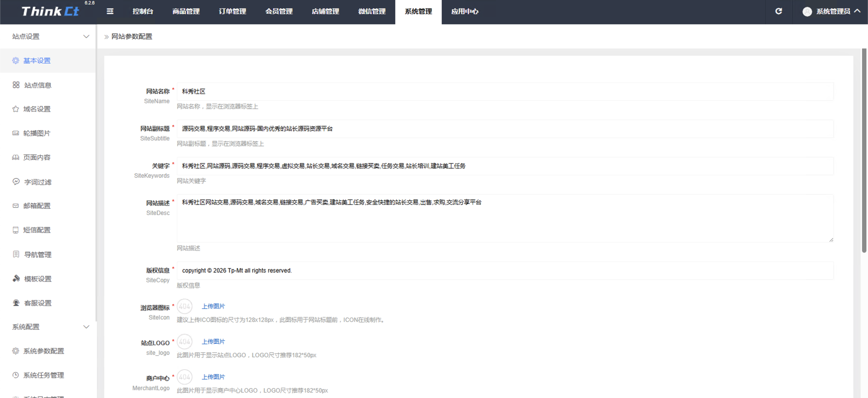Switch to the 商品管理 top tab
This screenshot has height=398, width=868.
pos(186,12)
